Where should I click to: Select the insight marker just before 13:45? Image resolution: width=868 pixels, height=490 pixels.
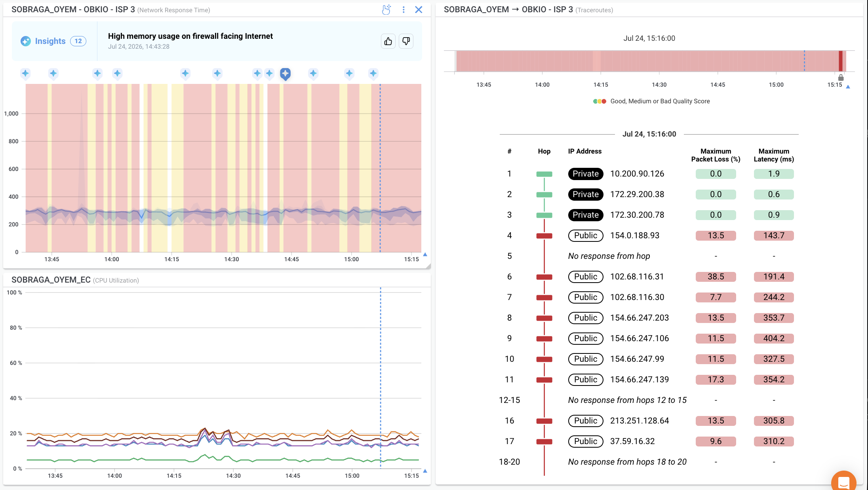(x=53, y=74)
